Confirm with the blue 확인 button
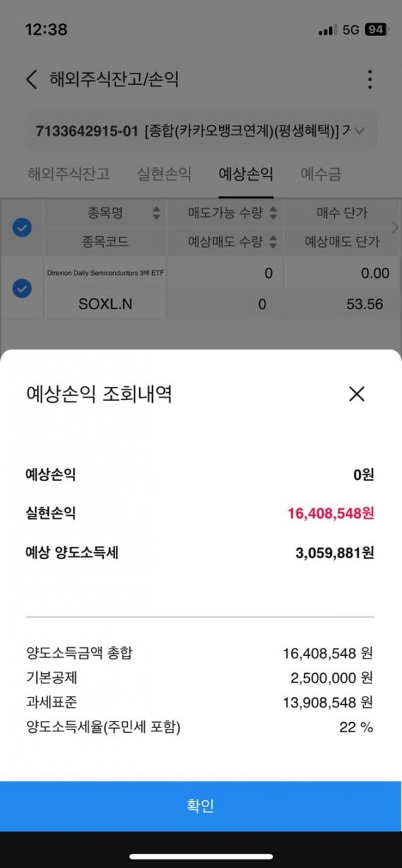The height and width of the screenshot is (868, 402). (201, 806)
